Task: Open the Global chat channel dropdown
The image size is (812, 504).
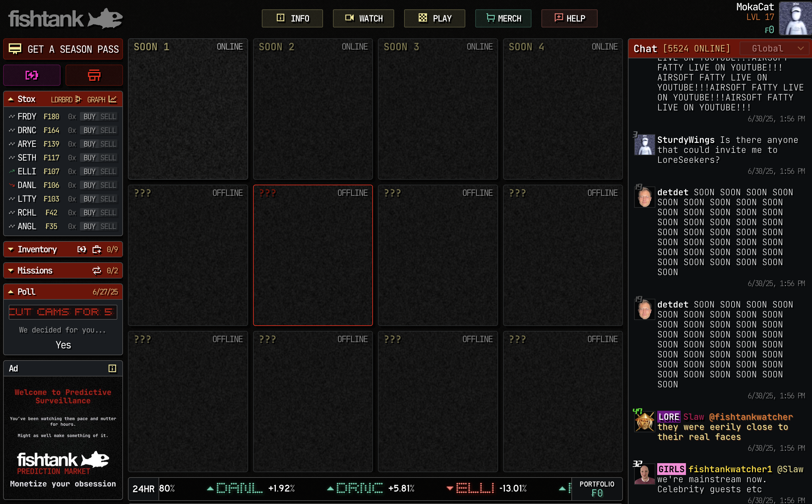Action: click(775, 49)
